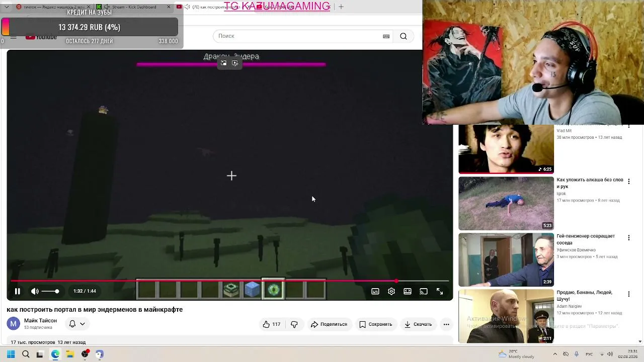This screenshot has height=362, width=644.
Task: Open the Продаю, Бананы, Людей video thumbnail
Action: [506, 316]
